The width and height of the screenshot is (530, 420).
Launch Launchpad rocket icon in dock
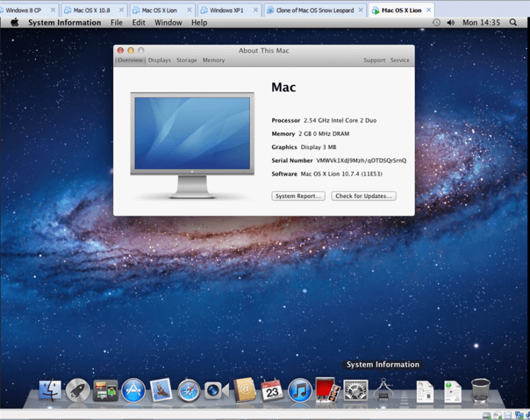78,390
